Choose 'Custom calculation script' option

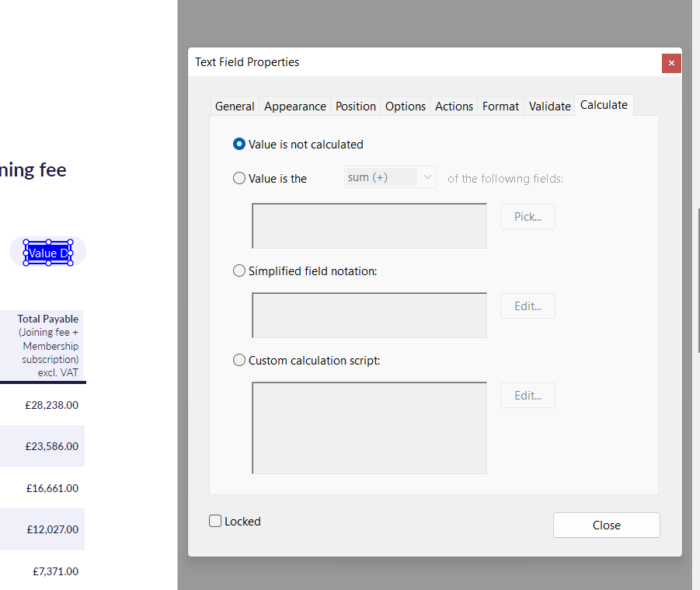click(x=239, y=360)
